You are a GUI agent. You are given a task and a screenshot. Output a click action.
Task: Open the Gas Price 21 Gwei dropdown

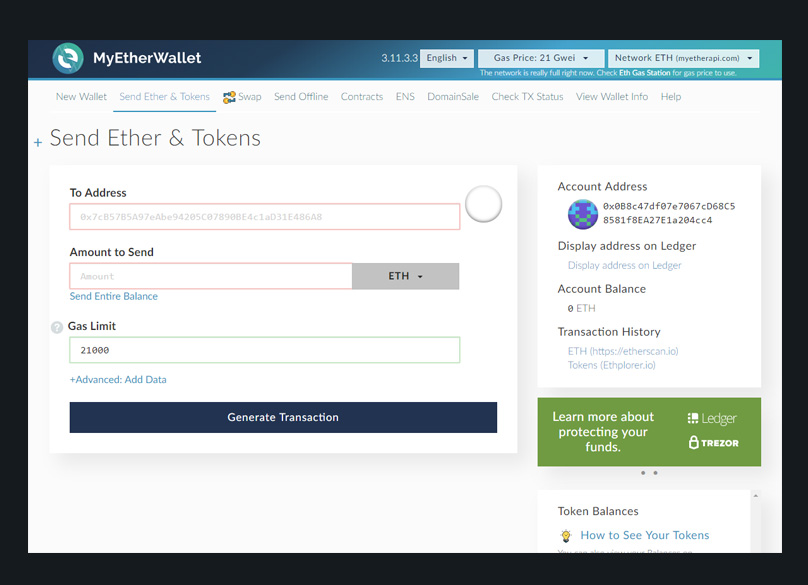tap(541, 58)
